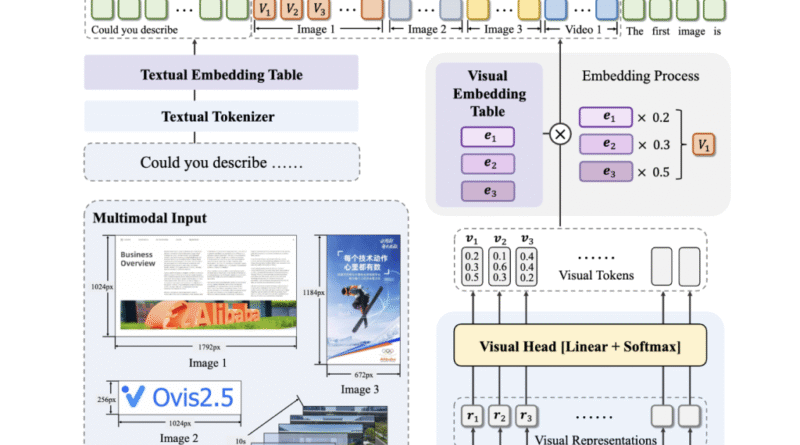800x445 pixels.
Task: Select the 'Could you describe' text under the green tokens
Action: pyautogui.click(x=134, y=30)
